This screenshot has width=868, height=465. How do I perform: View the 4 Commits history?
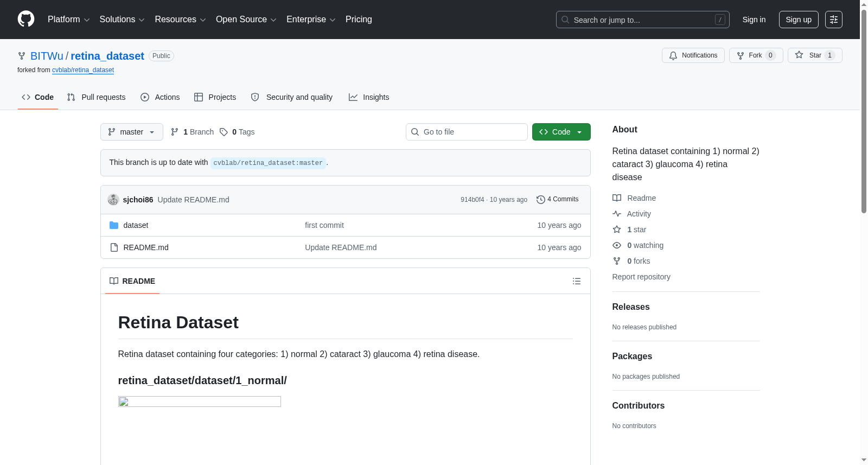coord(558,199)
